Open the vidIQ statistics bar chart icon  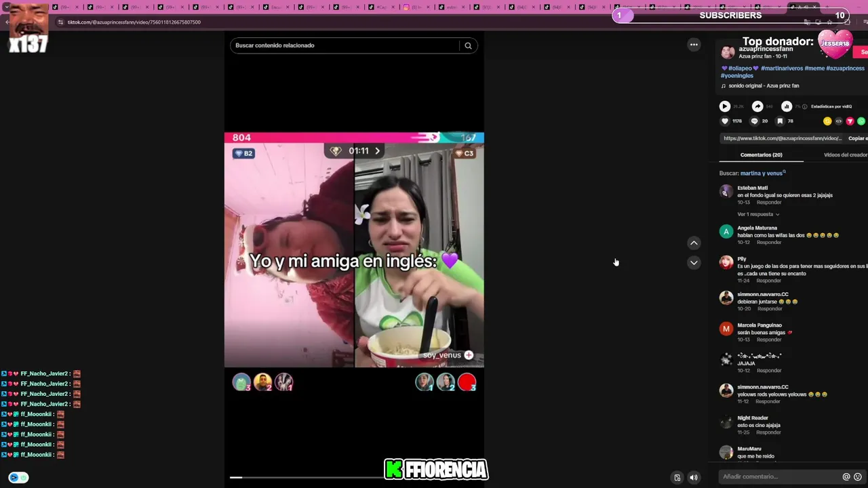click(x=787, y=106)
